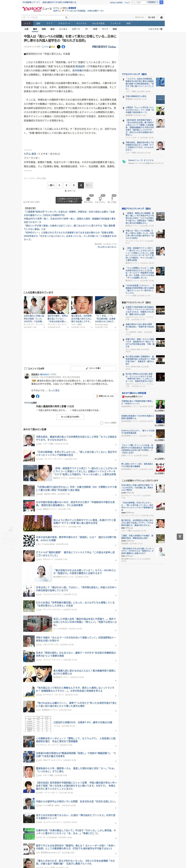Open settings via the gear icon
Screen dimensions: 186x868
coord(161,18)
